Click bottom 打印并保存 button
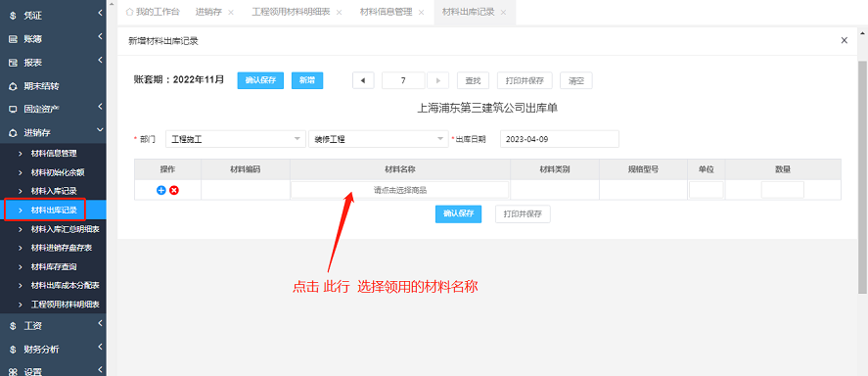 524,213
